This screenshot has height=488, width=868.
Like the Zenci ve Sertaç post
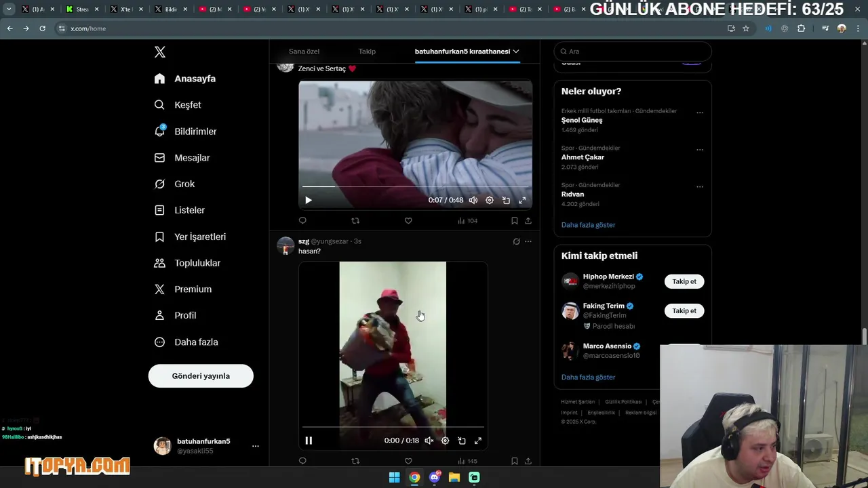click(x=408, y=220)
